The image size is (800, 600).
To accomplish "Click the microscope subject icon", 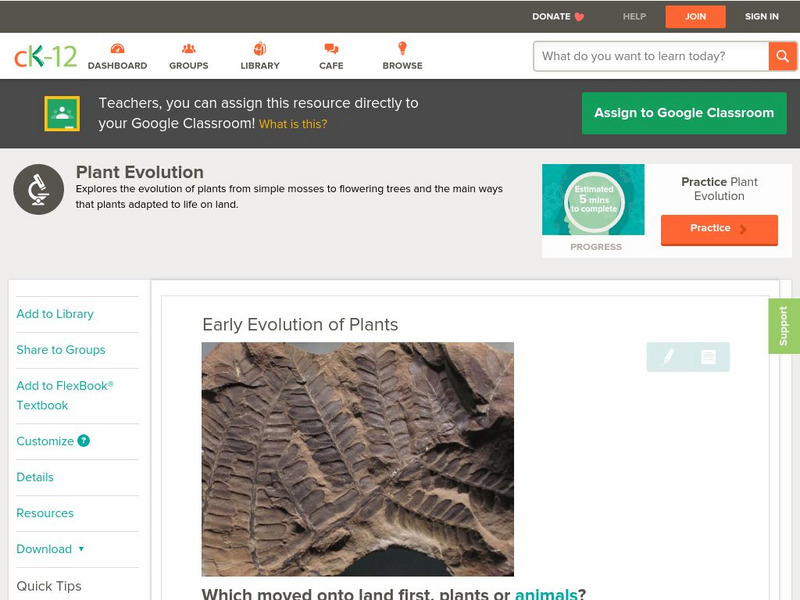I will pos(39,189).
